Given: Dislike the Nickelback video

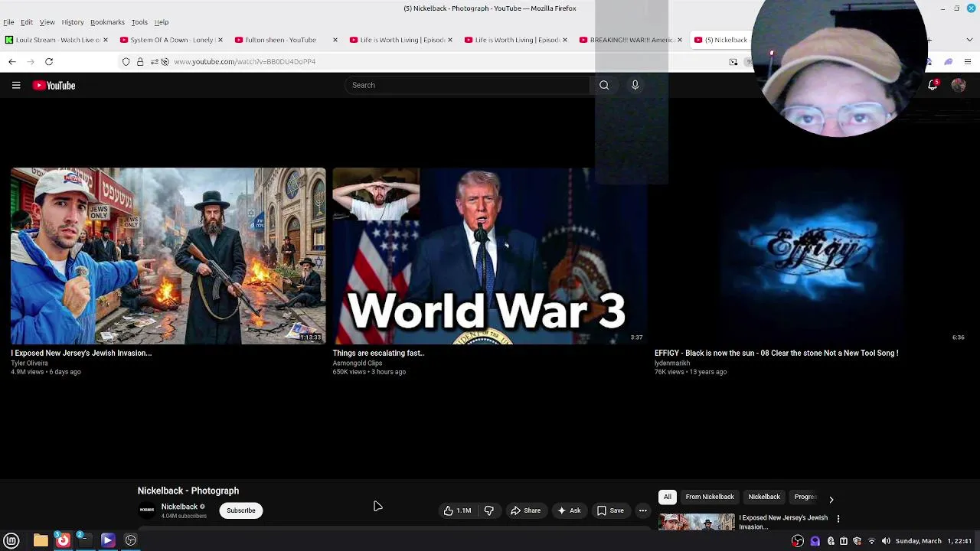Looking at the screenshot, I should tap(489, 510).
